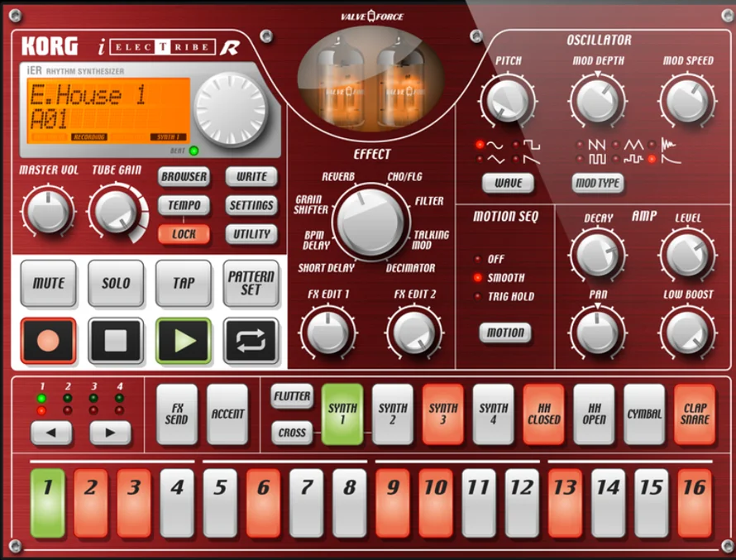Image resolution: width=736 pixels, height=560 pixels.
Task: Toggle step 1 in the sequencer
Action: [x=48, y=503]
